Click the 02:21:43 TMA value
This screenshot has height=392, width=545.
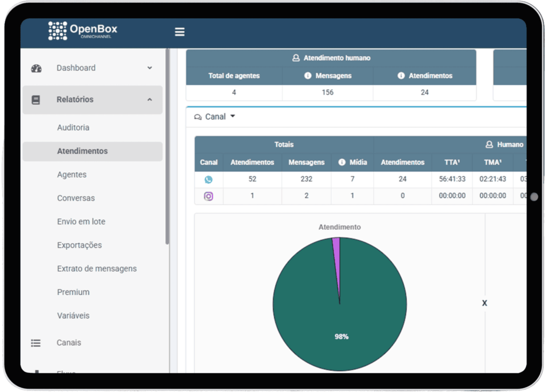point(492,179)
